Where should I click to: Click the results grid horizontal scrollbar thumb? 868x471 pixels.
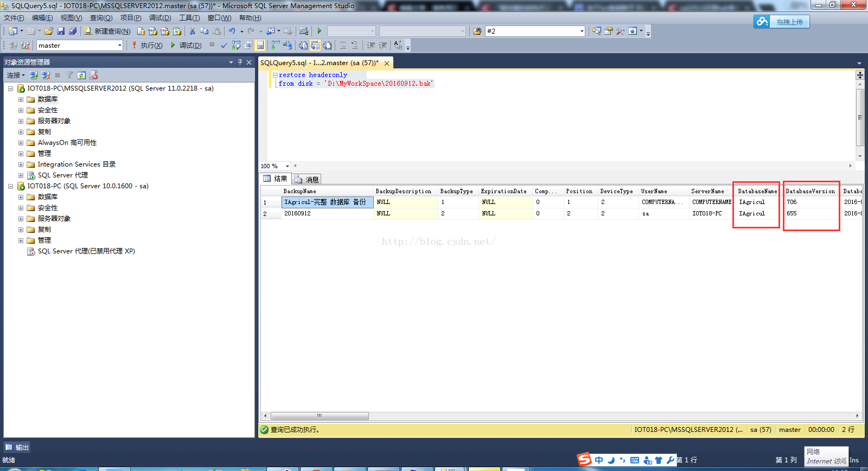pos(320,416)
